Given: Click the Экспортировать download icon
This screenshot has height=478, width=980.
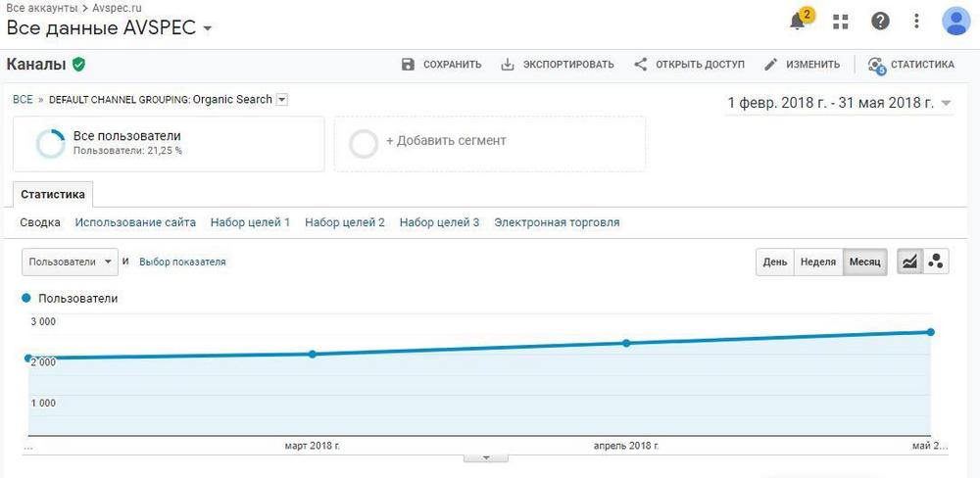Looking at the screenshot, I should pyautogui.click(x=508, y=65).
